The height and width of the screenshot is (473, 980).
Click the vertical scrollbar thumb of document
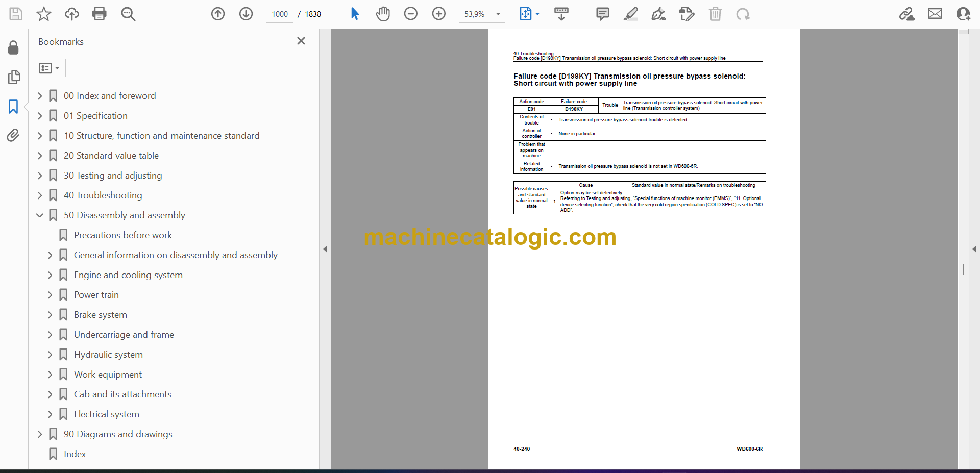963,269
